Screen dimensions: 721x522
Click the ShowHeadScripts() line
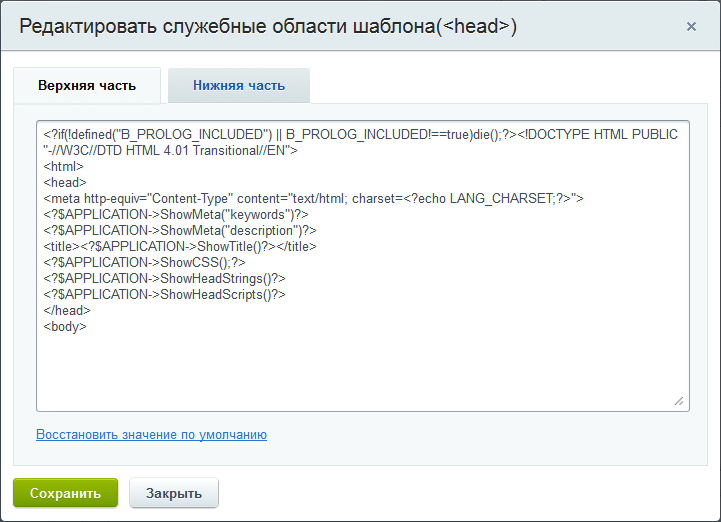(164, 294)
